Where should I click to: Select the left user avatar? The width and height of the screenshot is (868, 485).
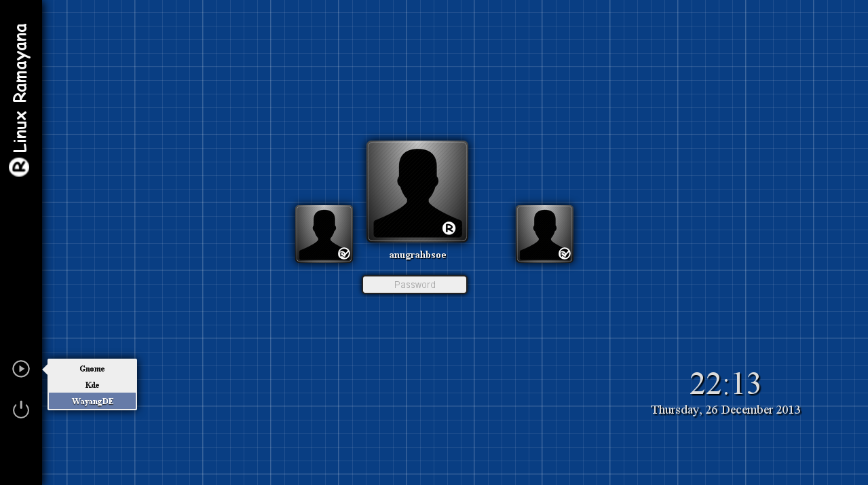click(x=324, y=233)
